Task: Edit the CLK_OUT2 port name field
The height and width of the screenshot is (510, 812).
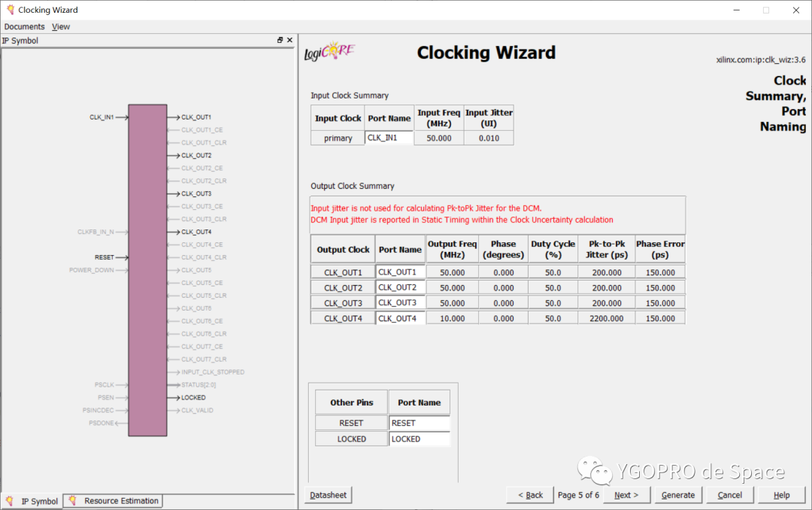Action: (x=400, y=287)
